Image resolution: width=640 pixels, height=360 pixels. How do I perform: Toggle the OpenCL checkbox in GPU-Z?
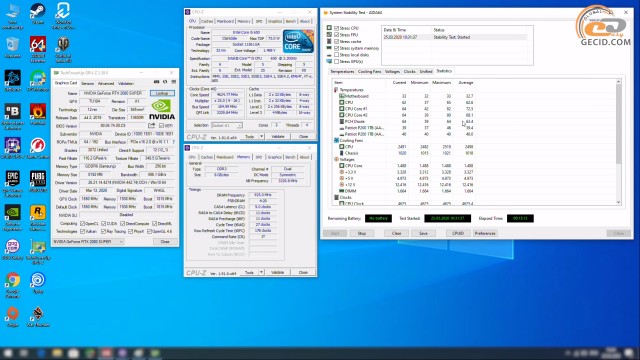[x=82, y=224]
